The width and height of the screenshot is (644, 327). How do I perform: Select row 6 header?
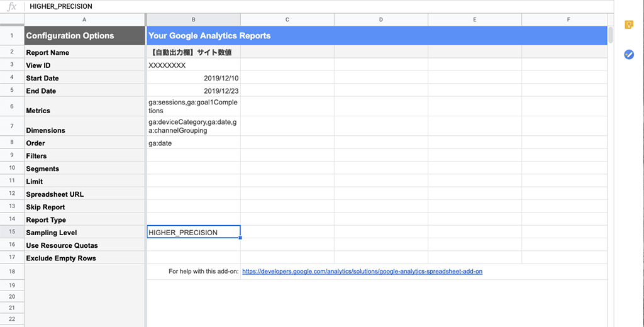pos(12,106)
